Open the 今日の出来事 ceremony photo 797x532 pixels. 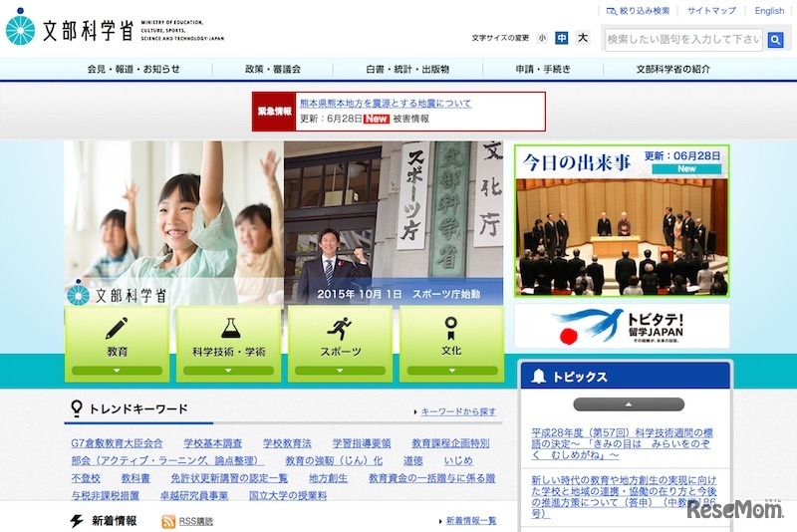click(622, 237)
